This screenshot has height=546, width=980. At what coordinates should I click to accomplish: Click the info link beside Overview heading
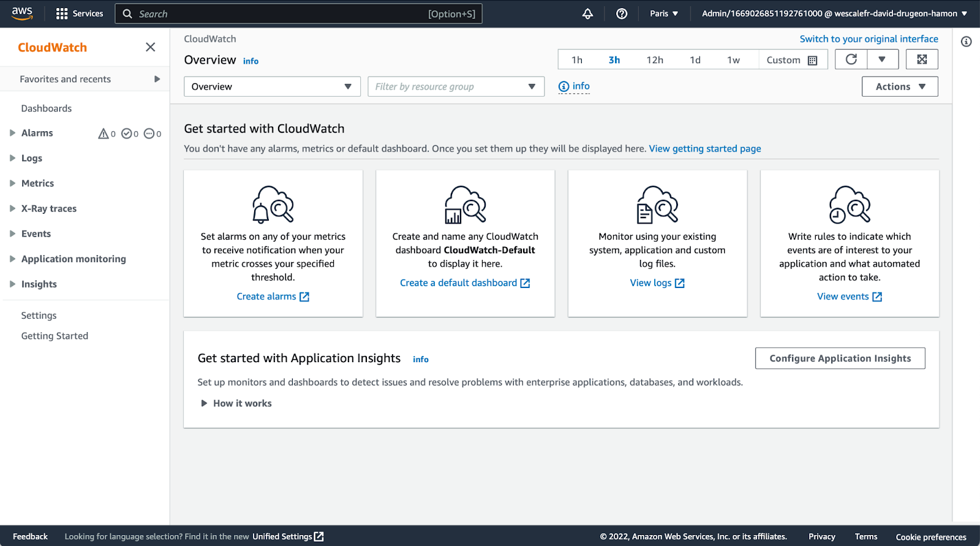coord(251,61)
